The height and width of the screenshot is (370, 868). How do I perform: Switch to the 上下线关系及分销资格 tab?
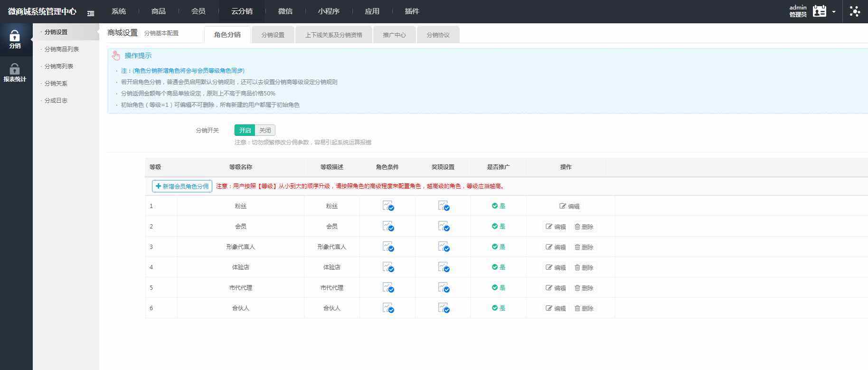point(334,35)
